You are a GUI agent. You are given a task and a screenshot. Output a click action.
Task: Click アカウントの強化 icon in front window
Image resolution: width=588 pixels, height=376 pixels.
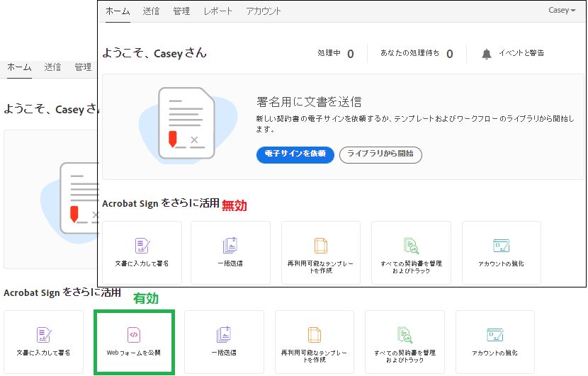pos(502,245)
